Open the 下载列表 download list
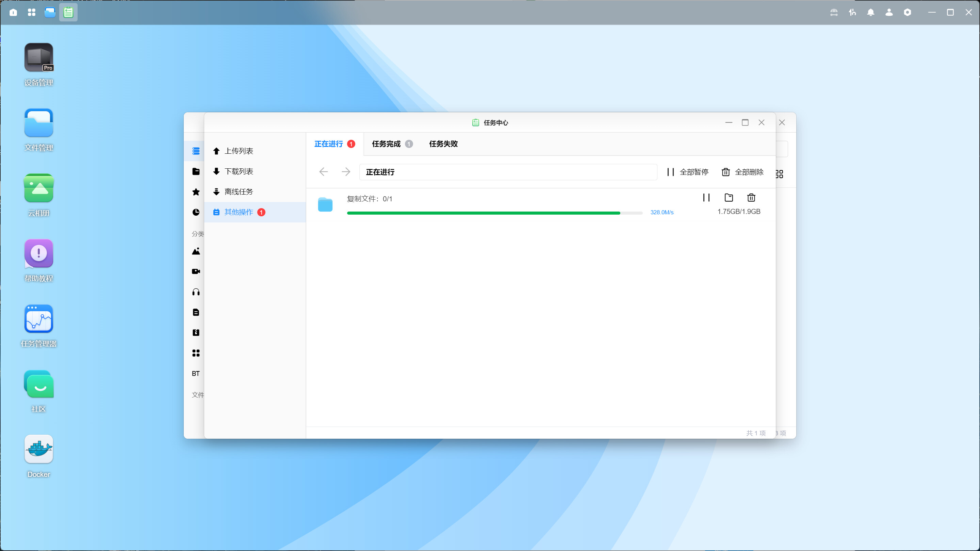 coord(239,171)
